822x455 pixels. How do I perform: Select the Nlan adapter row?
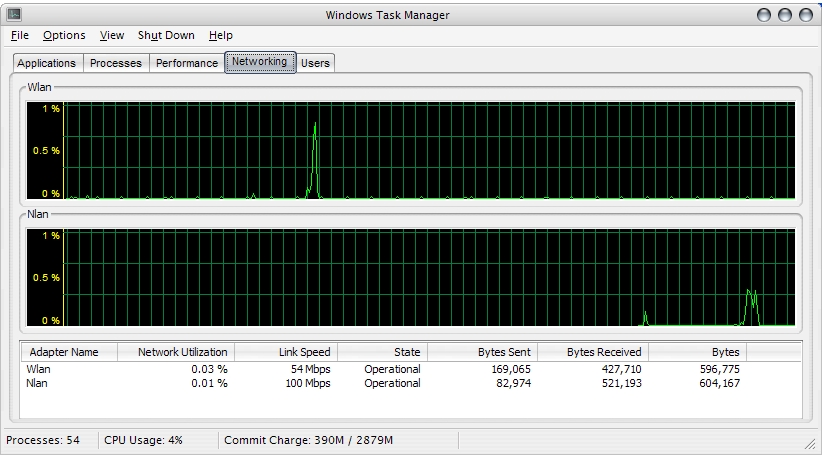(x=410, y=383)
